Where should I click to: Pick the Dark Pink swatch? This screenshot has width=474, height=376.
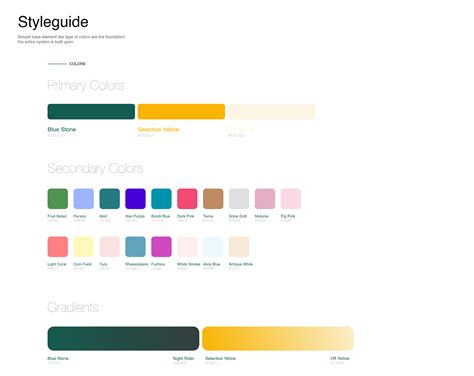(187, 199)
